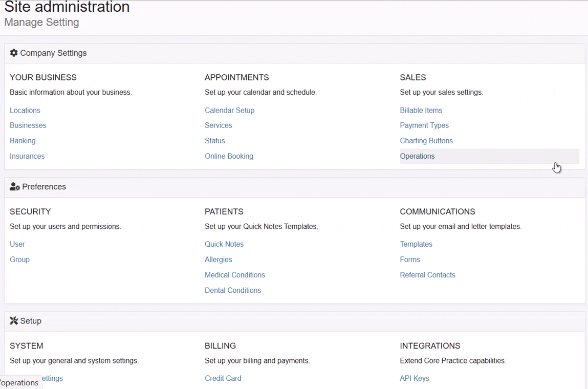
Task: Select the Insurances link
Action: pos(27,156)
